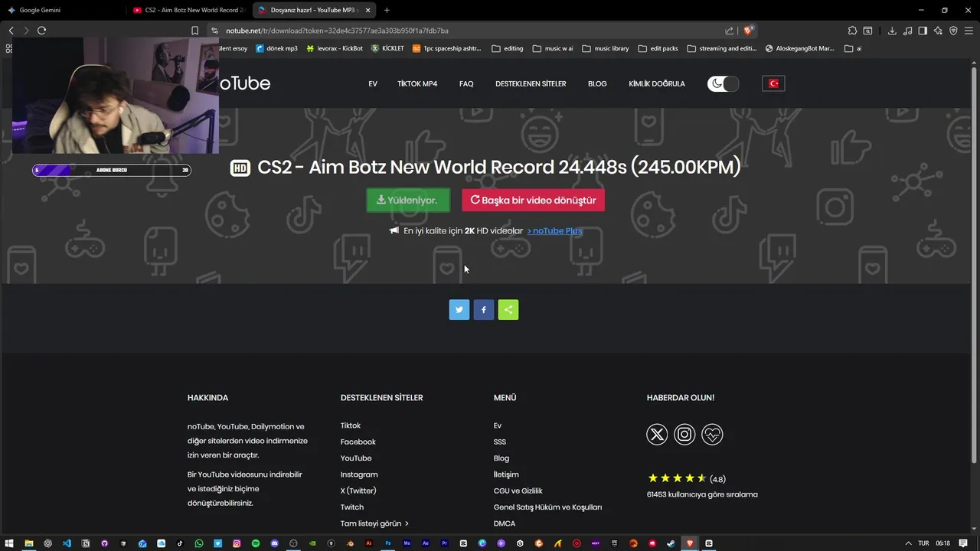Click the music note playlist icon
The width and height of the screenshot is (980, 551).
click(x=907, y=31)
